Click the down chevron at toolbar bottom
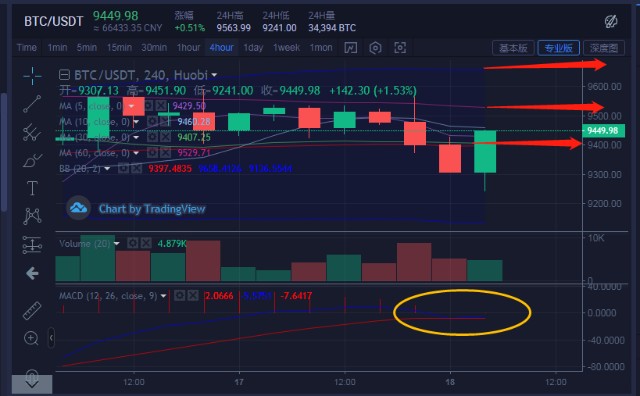Screen dimensions: 640x396 pyautogui.click(x=32, y=384)
